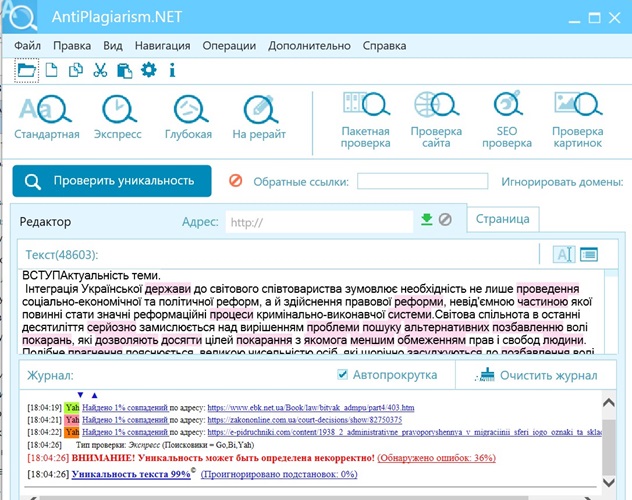This screenshot has width=632, height=500.
Task: Open the zakononline.com.ua link in journal
Action: tap(305, 420)
